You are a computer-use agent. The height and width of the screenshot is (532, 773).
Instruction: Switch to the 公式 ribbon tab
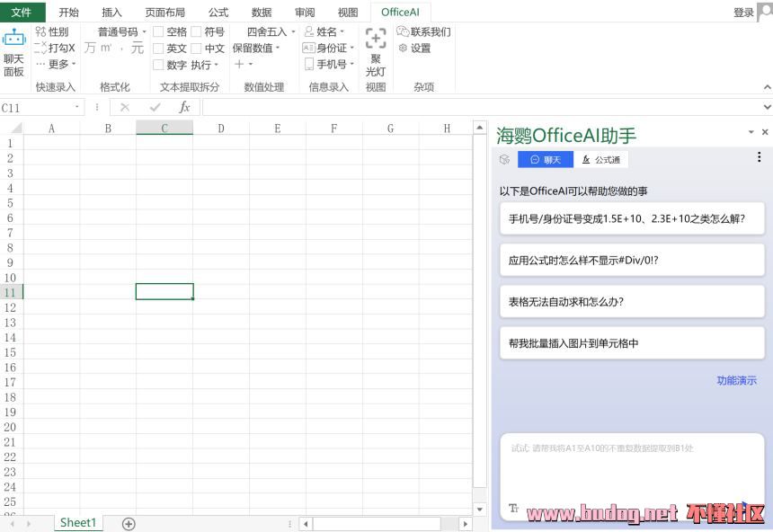[x=218, y=13]
